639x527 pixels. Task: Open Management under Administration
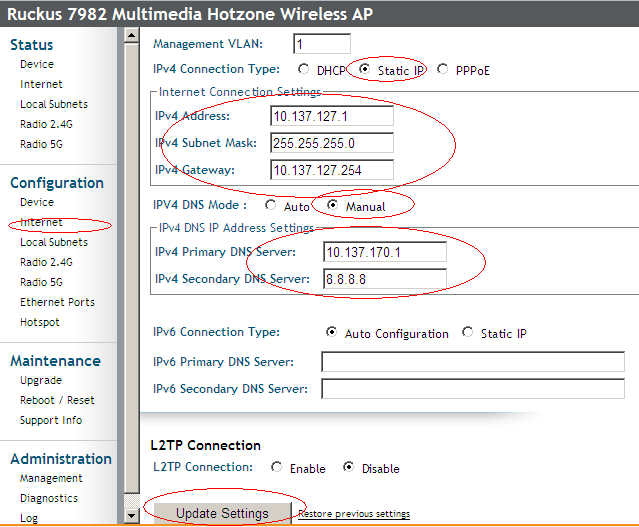pyautogui.click(x=51, y=478)
